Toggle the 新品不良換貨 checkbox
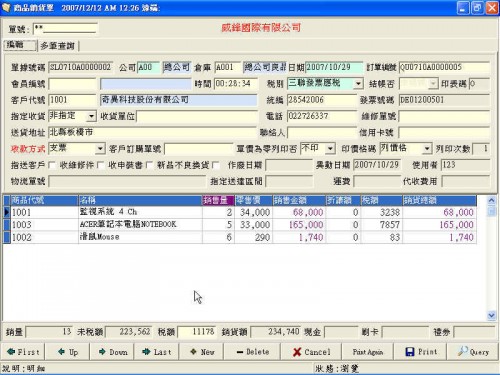500x375 pixels. click(x=216, y=165)
